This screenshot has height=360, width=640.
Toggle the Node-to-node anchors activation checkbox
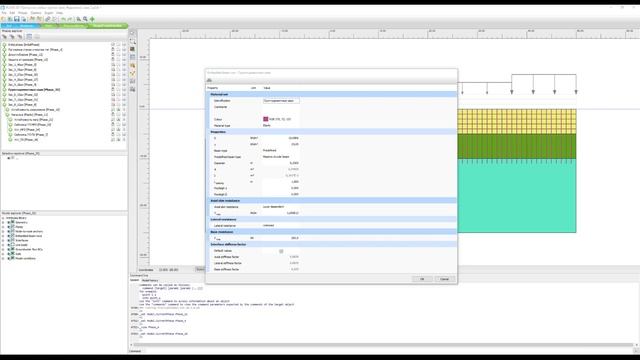pos(13,231)
